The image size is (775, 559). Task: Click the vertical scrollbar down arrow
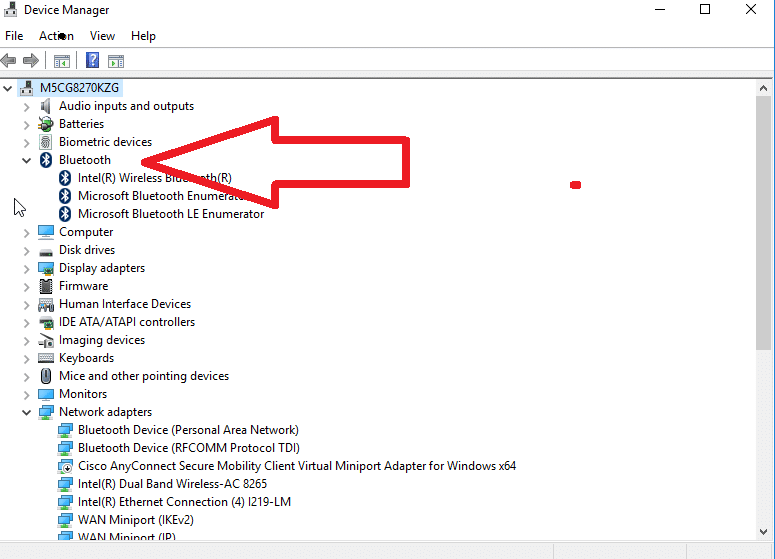click(x=765, y=532)
